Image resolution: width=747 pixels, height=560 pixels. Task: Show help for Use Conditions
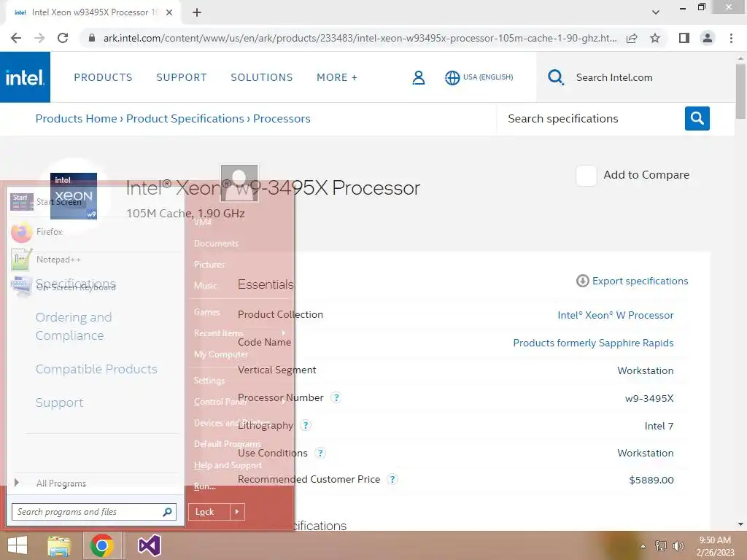click(x=320, y=453)
